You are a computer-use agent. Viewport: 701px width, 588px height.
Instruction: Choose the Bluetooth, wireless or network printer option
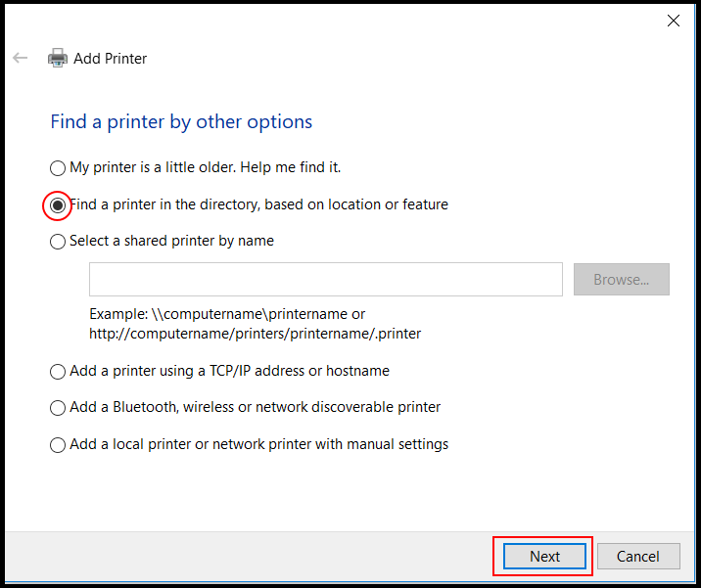coord(58,408)
